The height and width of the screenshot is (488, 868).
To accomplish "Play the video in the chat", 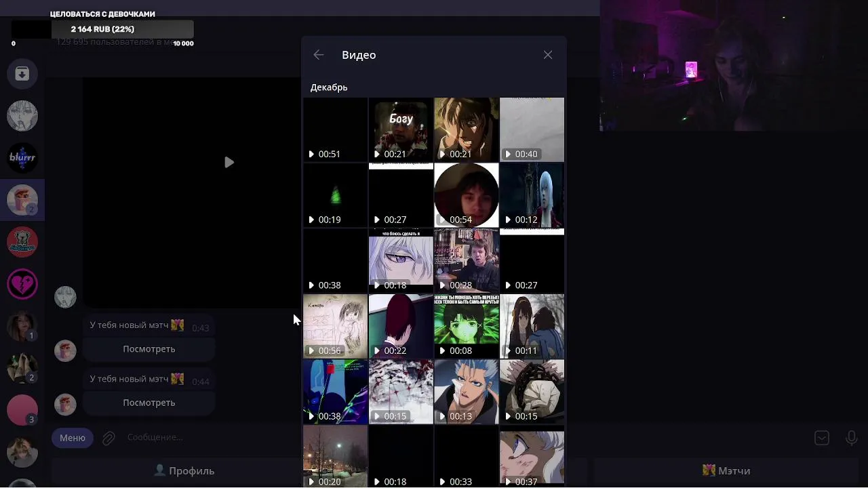I will click(x=229, y=163).
